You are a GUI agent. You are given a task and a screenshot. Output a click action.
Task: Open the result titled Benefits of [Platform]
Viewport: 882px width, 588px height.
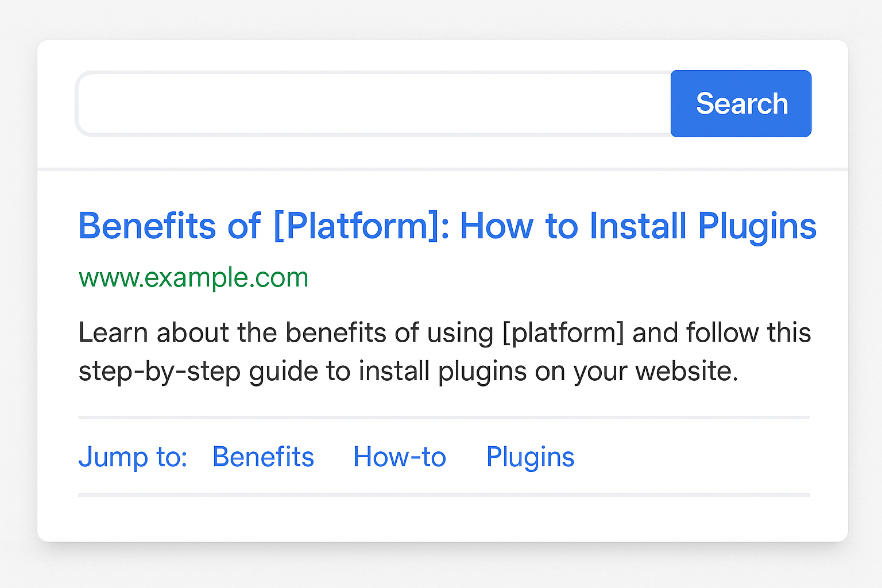(x=447, y=226)
